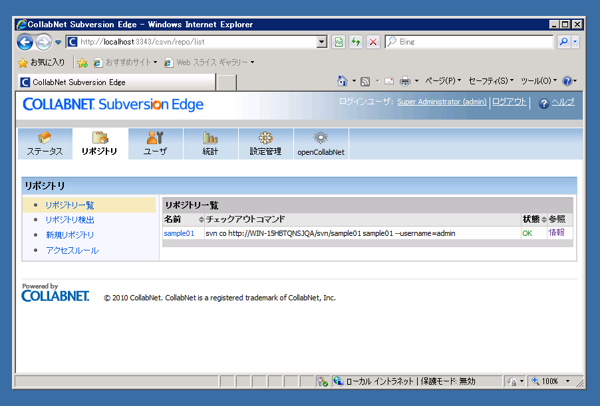Print the page with the printer icon
Image resolution: width=600 pixels, height=406 pixels.
tap(405, 81)
